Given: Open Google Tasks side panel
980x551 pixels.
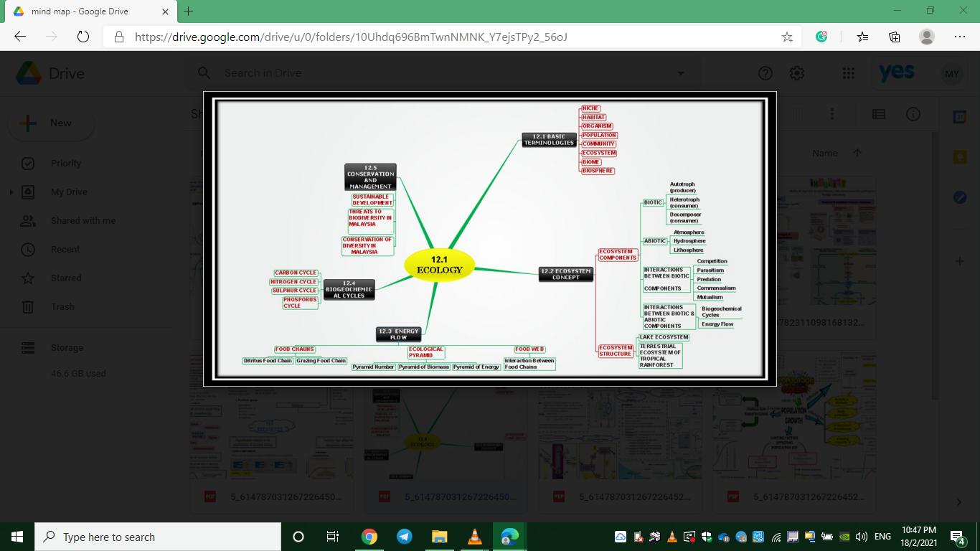Looking at the screenshot, I should coord(960,197).
